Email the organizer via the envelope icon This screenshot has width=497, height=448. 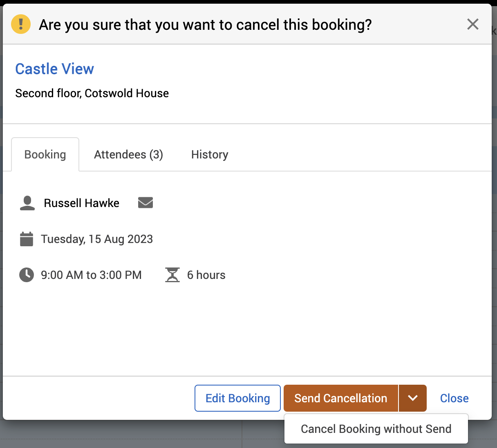coord(146,203)
